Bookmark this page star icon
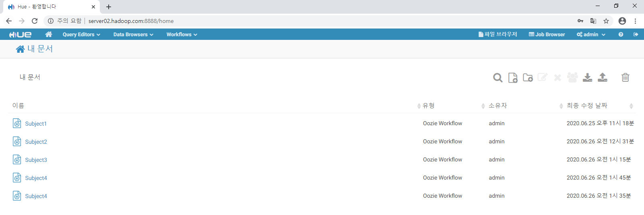 [606, 21]
